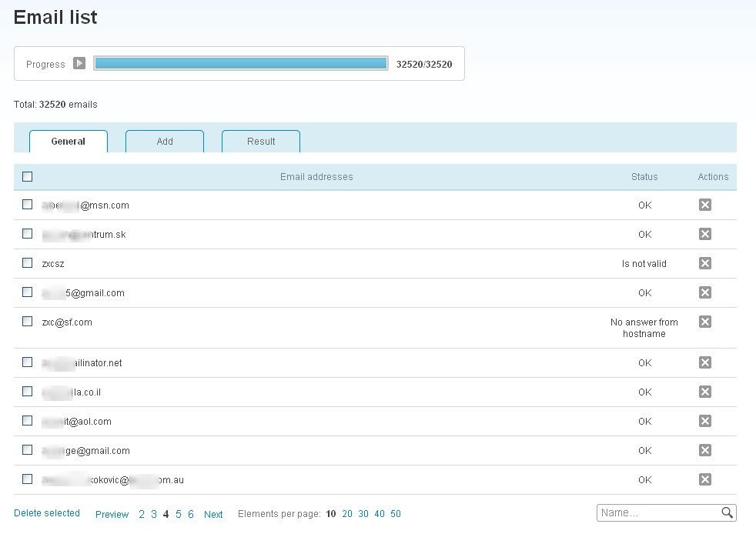Delete the mailinator.net email row
The image size is (756, 534).
[x=704, y=362]
